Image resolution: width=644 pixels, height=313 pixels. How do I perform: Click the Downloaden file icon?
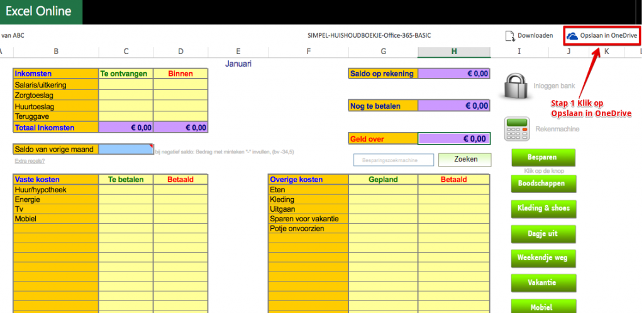pyautogui.click(x=510, y=36)
